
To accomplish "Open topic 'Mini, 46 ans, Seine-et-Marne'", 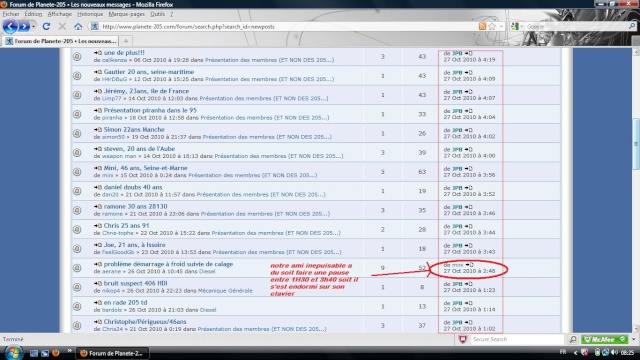I will [x=145, y=168].
